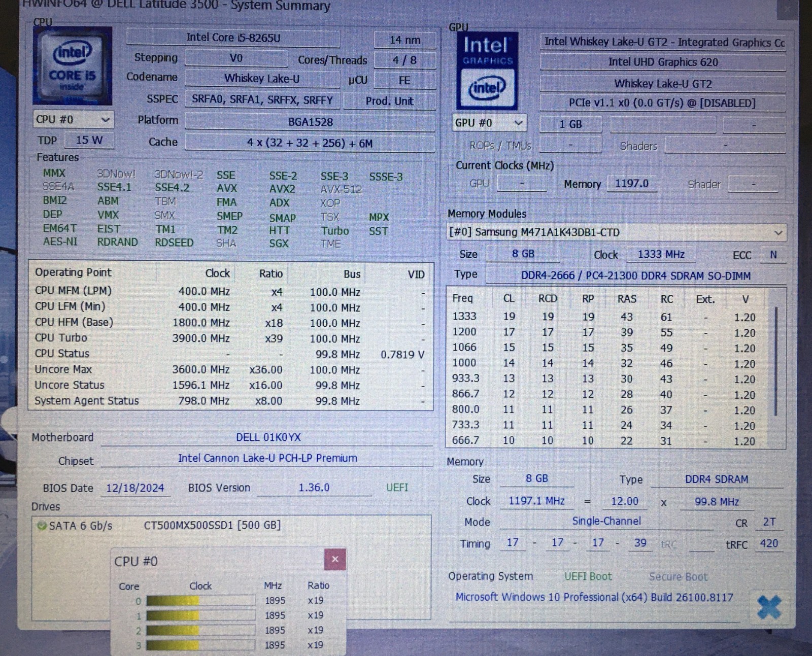Screen dimensions: 812x656
Task: Click the SSPEC SRFA0, SRFA1 field
Action: 262,100
